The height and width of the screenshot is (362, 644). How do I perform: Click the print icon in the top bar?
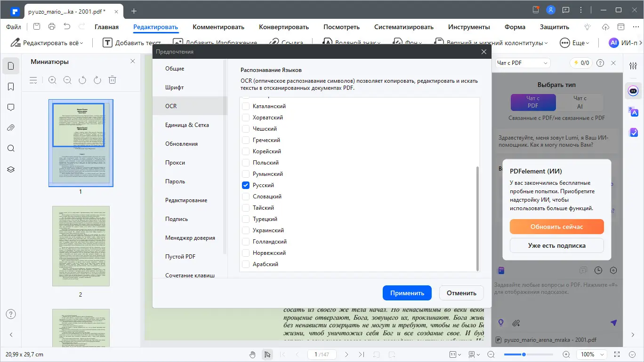coord(52,27)
